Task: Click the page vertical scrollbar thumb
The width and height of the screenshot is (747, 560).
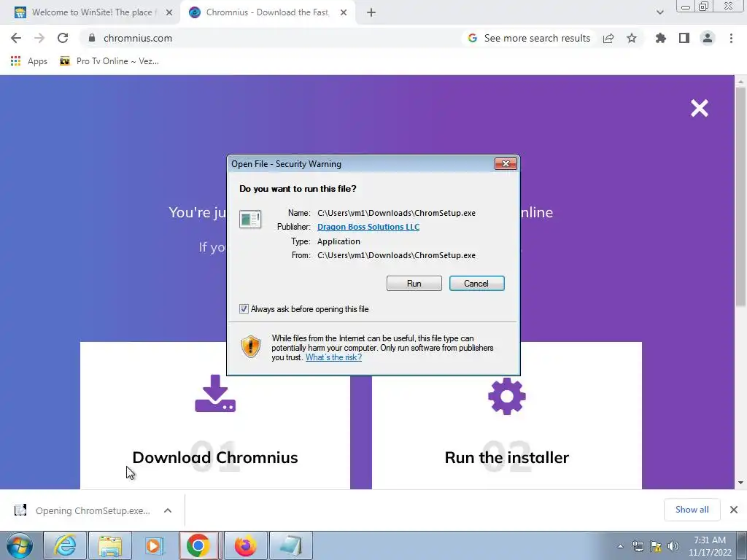Action: point(740,196)
